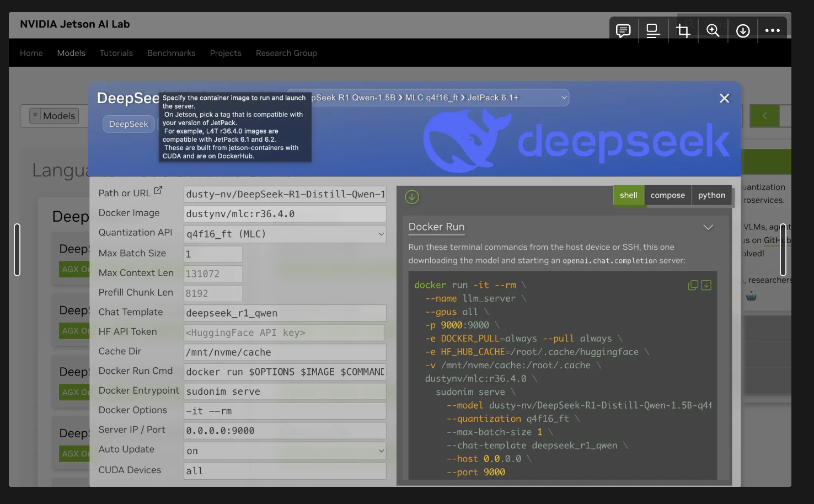Click the Docker Run Cmd field
Image resolution: width=814 pixels, height=504 pixels.
[x=285, y=372]
